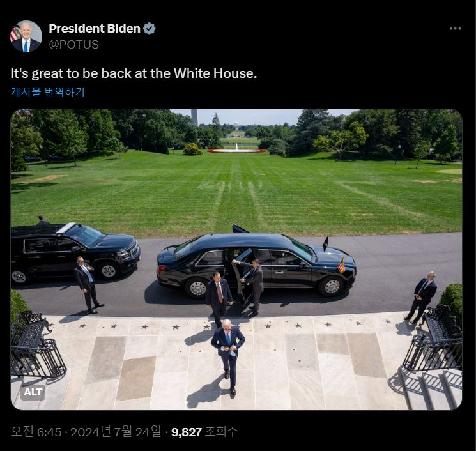Show the ALT image description badge

click(x=33, y=392)
